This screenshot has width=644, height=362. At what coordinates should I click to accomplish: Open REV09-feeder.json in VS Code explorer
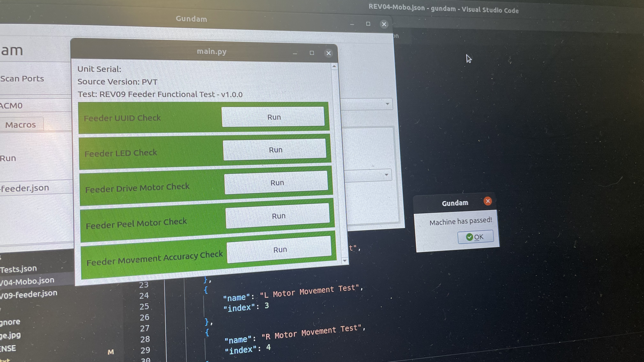pyautogui.click(x=28, y=294)
